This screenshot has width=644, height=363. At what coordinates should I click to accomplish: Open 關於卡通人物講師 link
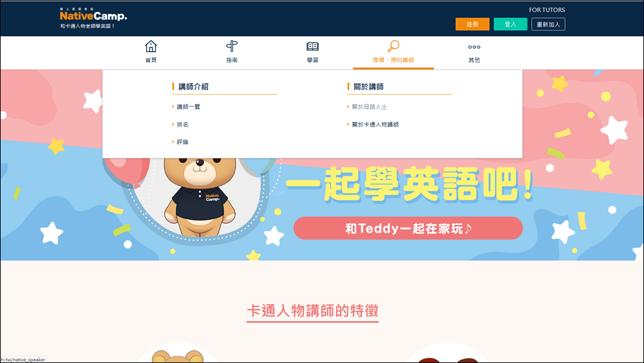pos(375,124)
